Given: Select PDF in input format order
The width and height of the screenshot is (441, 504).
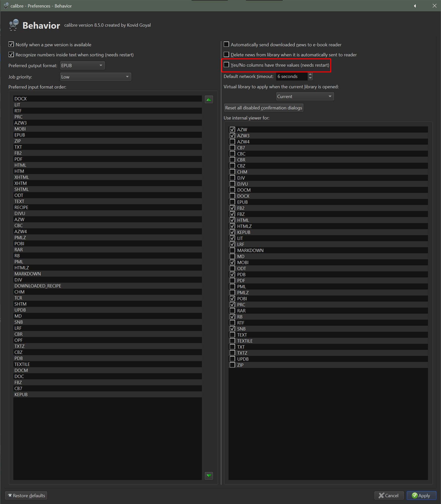Looking at the screenshot, I should point(107,159).
